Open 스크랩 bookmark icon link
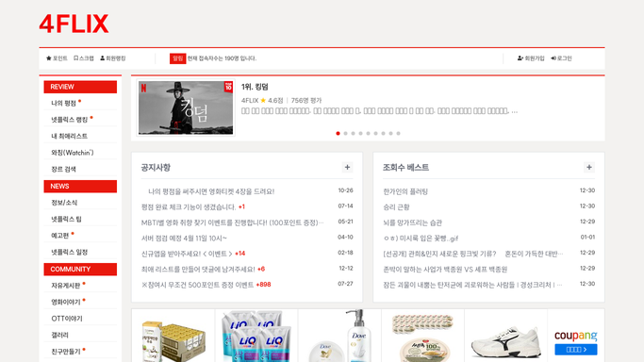 (83, 58)
